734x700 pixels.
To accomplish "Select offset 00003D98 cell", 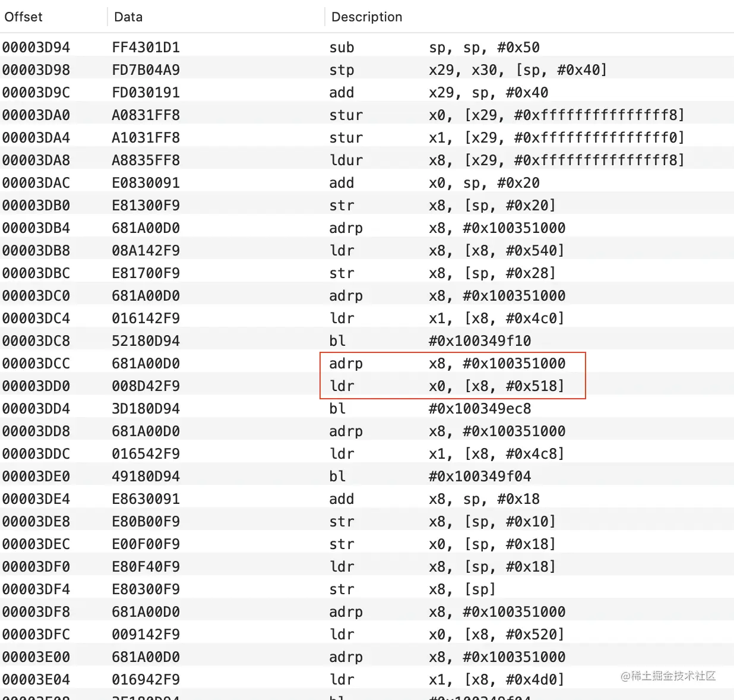I will click(36, 70).
